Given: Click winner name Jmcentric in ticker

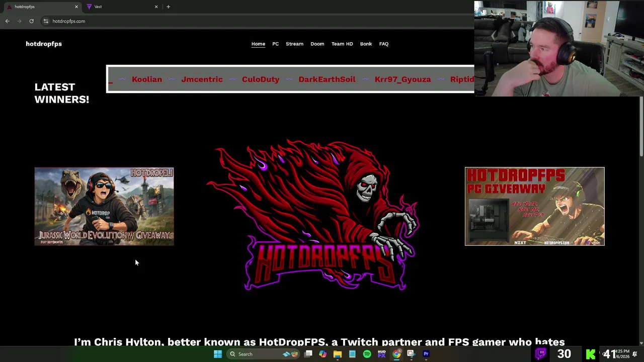Looking at the screenshot, I should [202, 79].
